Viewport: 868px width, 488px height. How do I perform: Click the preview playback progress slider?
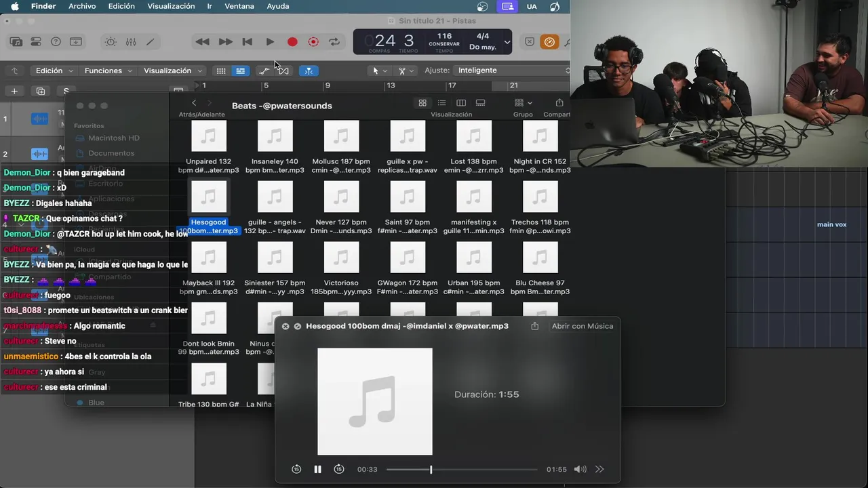(x=462, y=469)
